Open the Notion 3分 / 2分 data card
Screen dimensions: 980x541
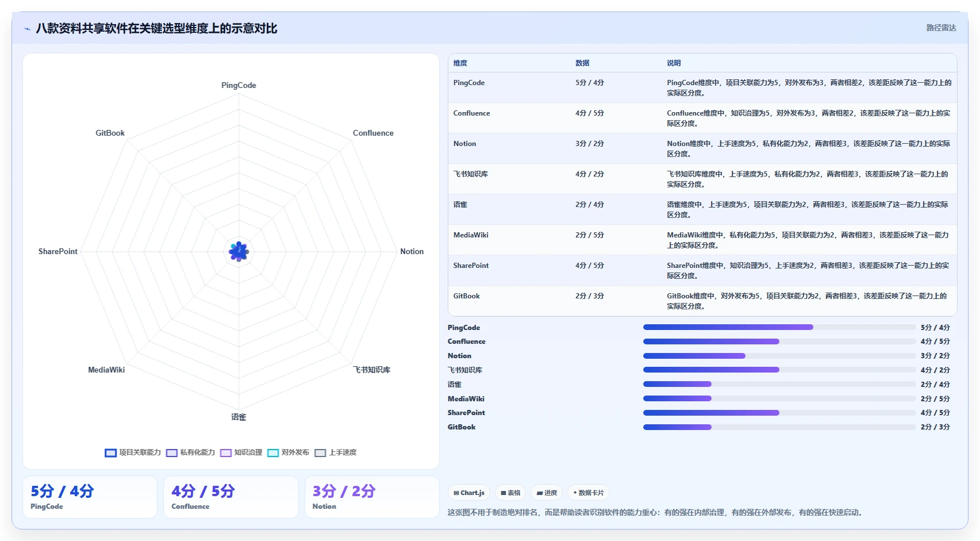372,497
